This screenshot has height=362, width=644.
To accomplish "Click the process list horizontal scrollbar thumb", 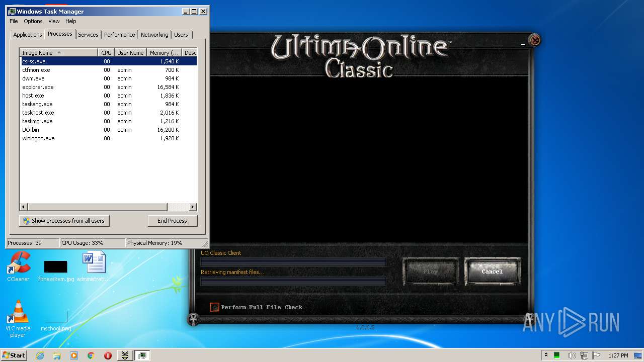I will coord(97,207).
